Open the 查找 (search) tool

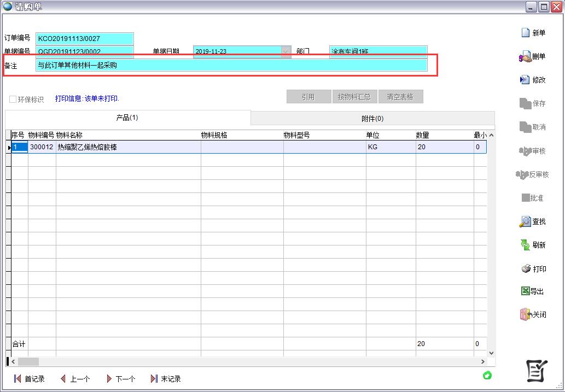point(525,221)
